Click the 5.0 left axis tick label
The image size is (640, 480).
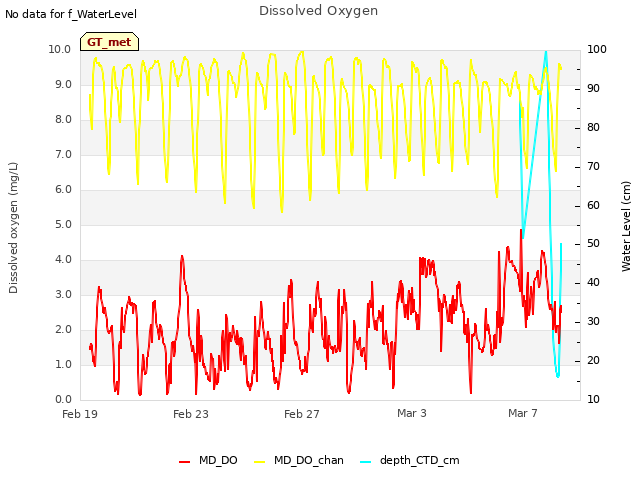pyautogui.click(x=63, y=224)
